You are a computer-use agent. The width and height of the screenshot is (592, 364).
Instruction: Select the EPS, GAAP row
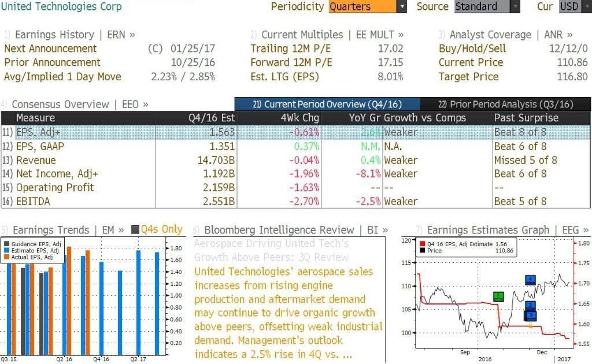pos(295,146)
